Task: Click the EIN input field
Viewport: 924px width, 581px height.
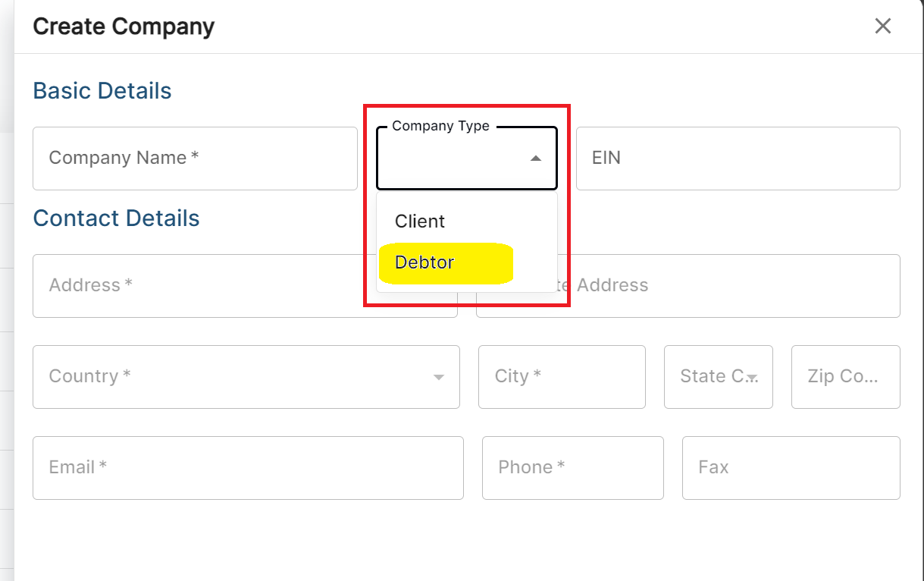Action: coord(737,159)
